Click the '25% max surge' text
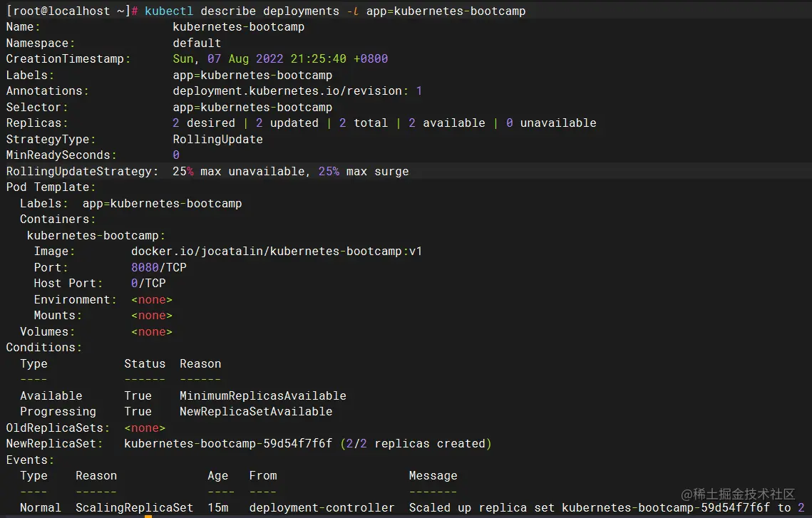 (364, 171)
